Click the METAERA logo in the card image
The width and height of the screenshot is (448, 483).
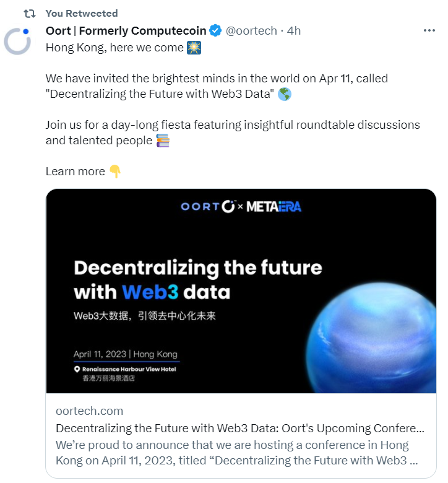point(274,206)
